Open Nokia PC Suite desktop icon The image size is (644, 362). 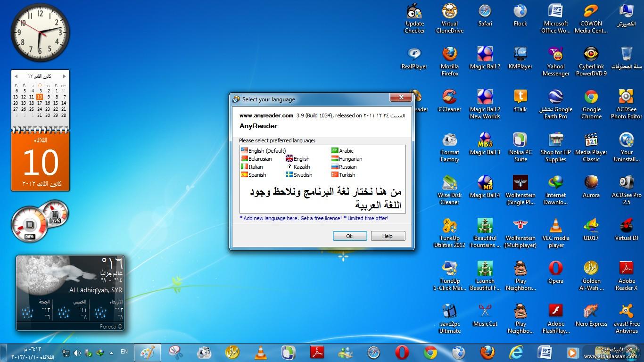[x=520, y=148]
